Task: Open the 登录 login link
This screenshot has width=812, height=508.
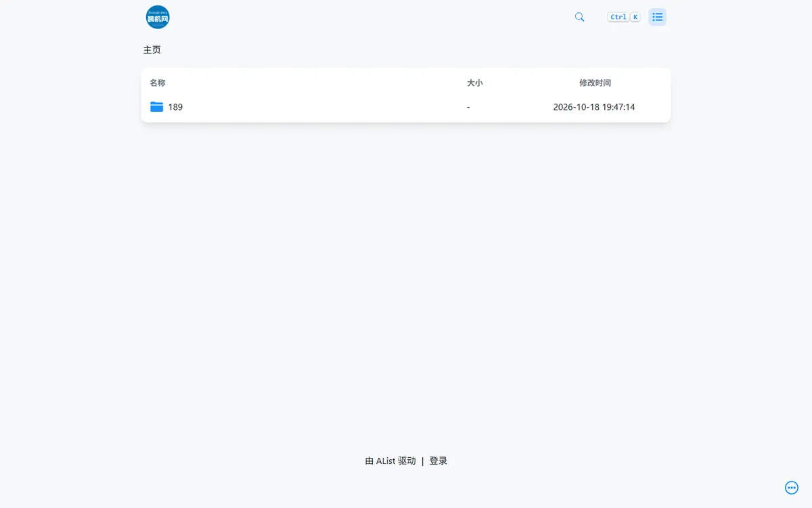Action: click(438, 461)
